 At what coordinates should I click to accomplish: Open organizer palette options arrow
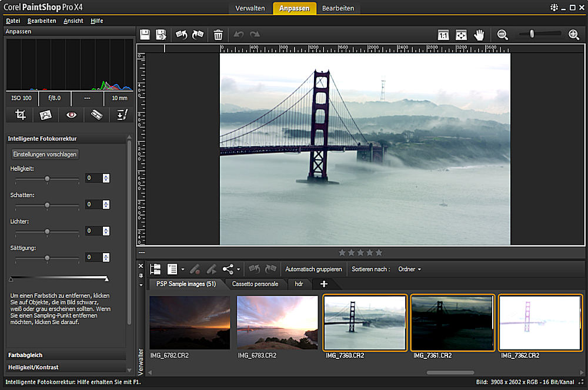[x=141, y=285]
